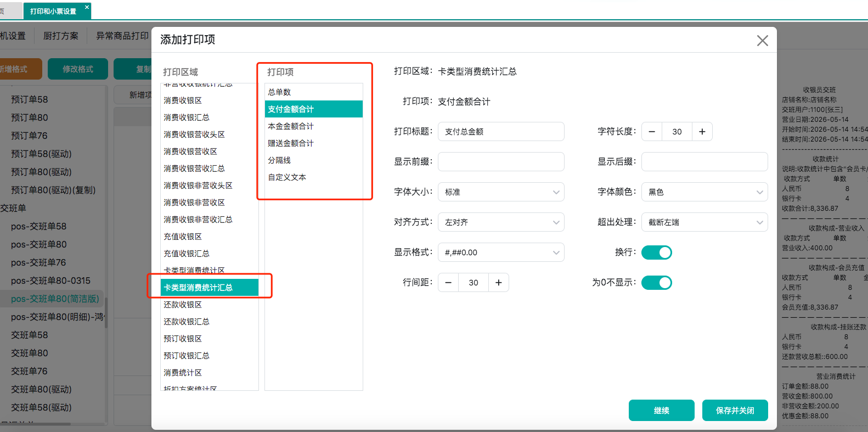Select 消费收银营收区 in the 打印区域 list
868x432 pixels.
210,152
